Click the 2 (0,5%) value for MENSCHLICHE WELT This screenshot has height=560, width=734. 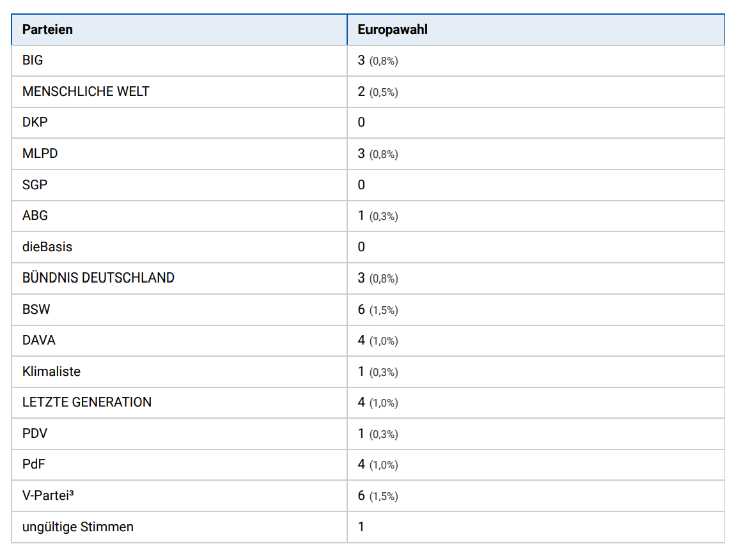378,91
